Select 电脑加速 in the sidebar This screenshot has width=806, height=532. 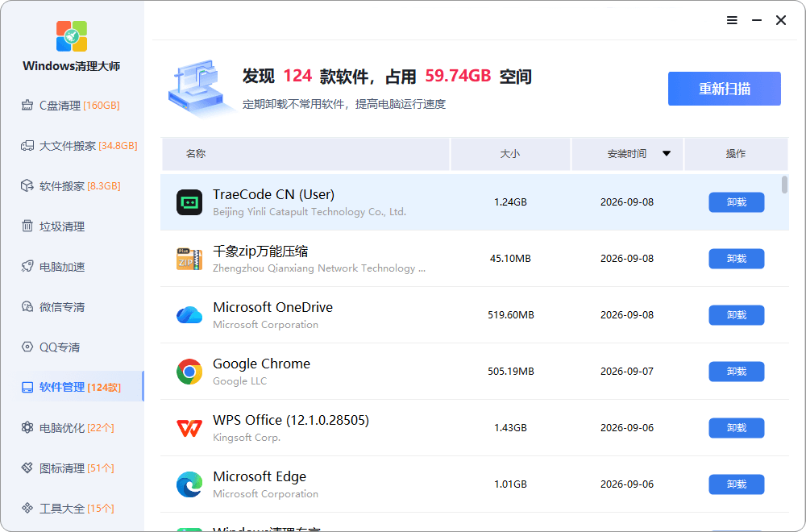[x=72, y=266]
